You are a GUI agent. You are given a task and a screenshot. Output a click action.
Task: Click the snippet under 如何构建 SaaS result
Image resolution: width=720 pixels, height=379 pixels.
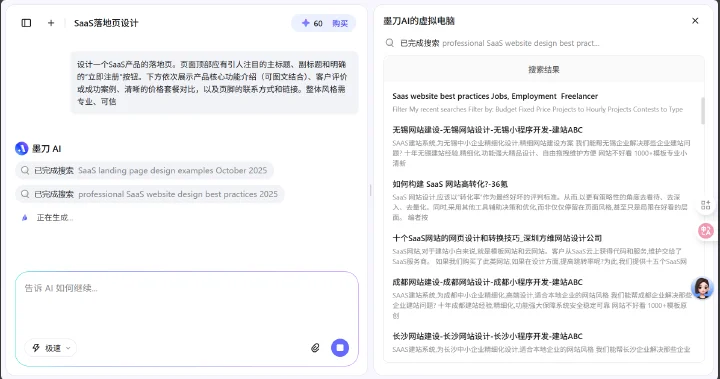(x=540, y=207)
